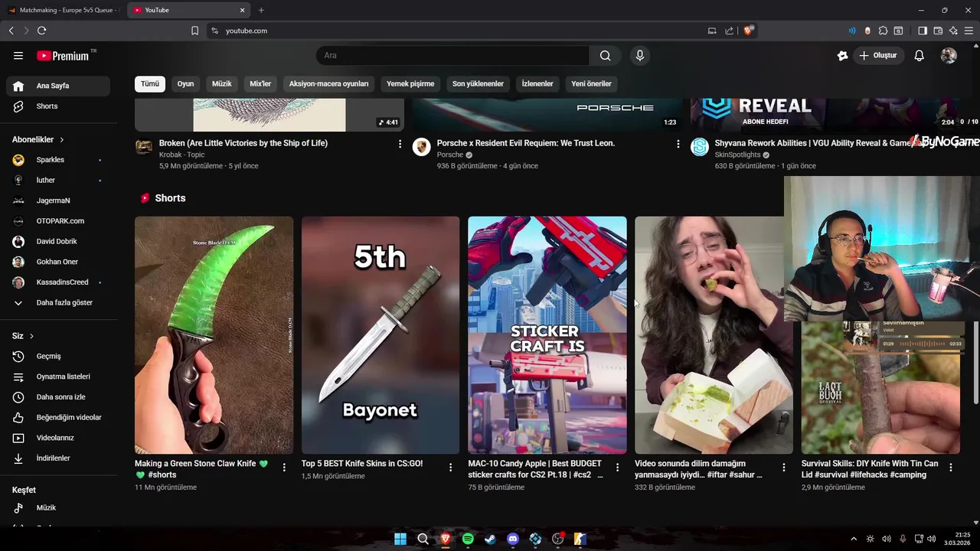Select İzlenenler filter chip
The height and width of the screenshot is (551, 980).
(537, 84)
